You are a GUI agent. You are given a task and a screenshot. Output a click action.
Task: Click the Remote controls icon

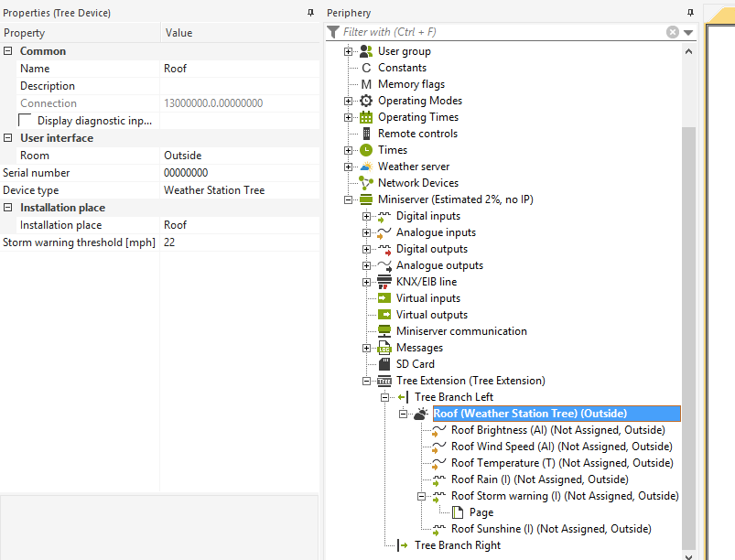pyautogui.click(x=366, y=134)
